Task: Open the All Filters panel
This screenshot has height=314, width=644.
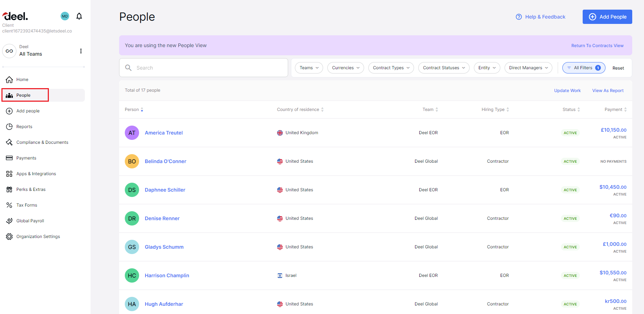Action: (x=583, y=68)
